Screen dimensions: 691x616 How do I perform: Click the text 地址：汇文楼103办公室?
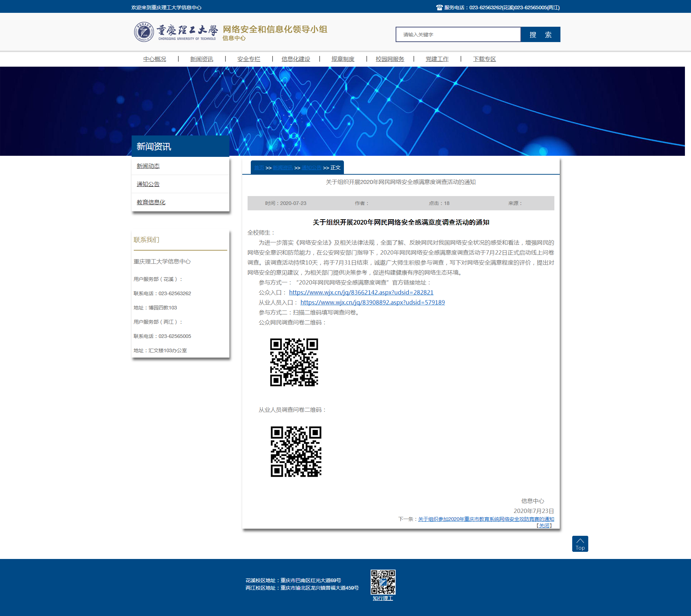click(160, 350)
